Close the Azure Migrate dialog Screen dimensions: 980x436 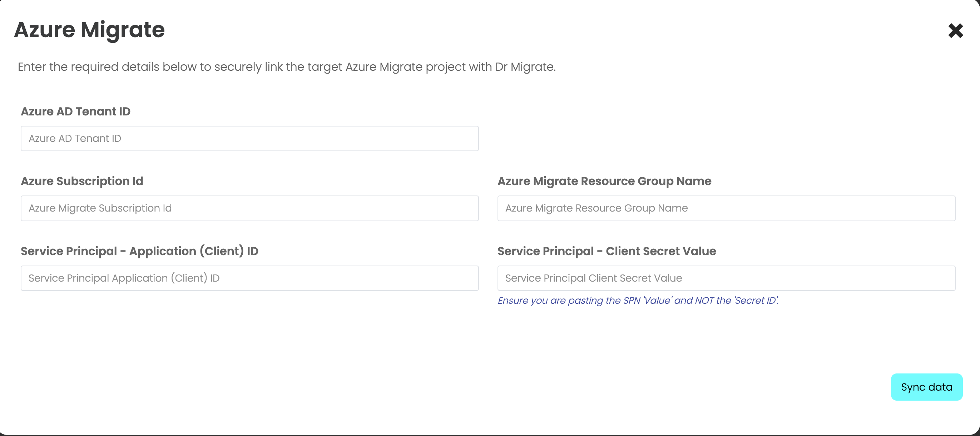click(x=955, y=31)
